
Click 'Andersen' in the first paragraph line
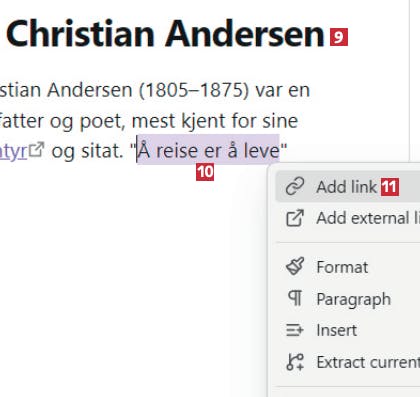tap(90, 90)
